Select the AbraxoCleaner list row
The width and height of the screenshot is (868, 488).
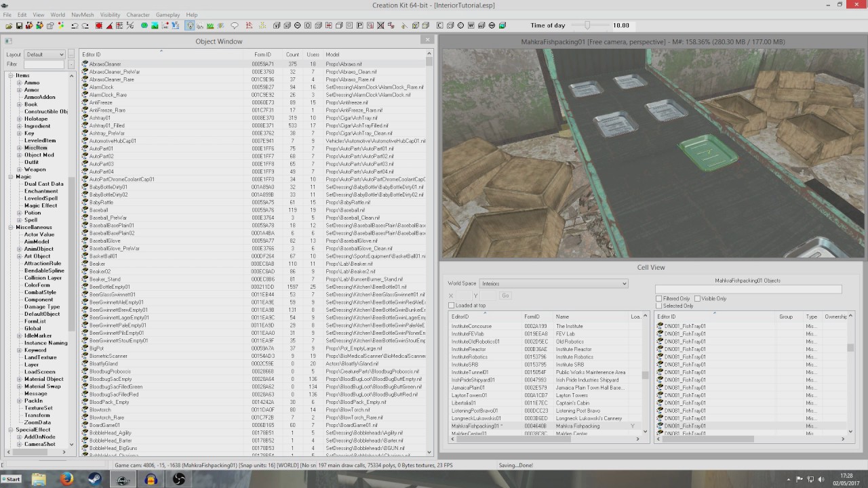pyautogui.click(x=254, y=64)
